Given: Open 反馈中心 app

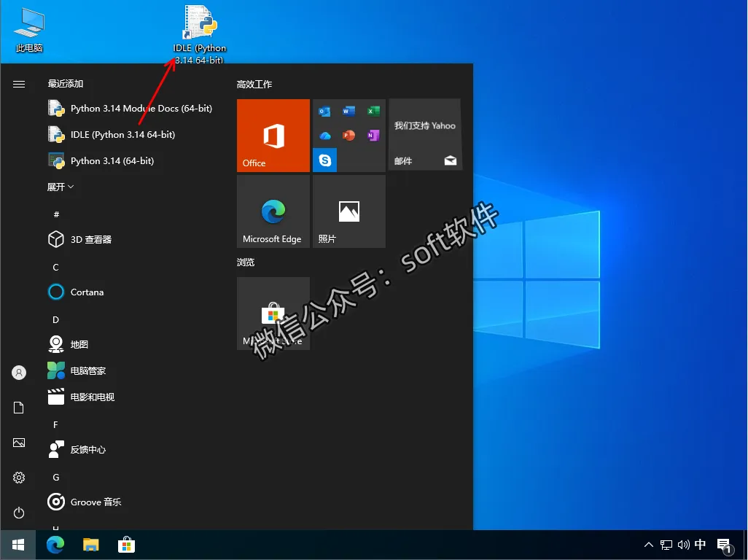Looking at the screenshot, I should click(x=77, y=449).
